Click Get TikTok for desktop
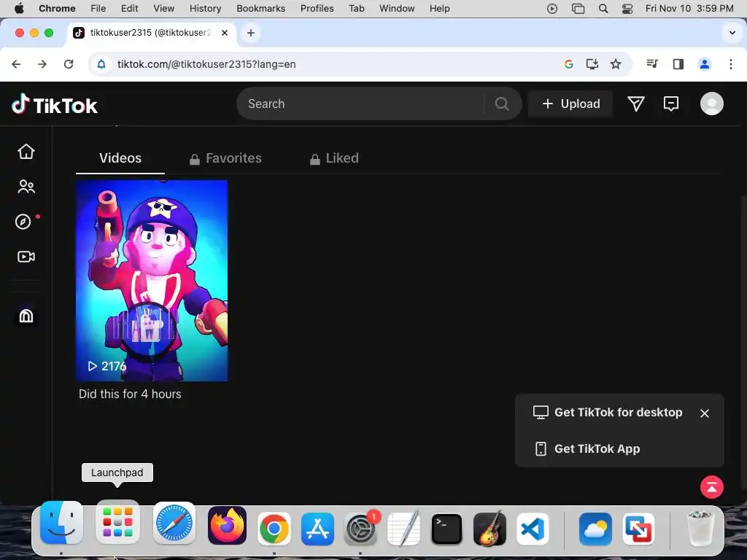This screenshot has width=747, height=560. point(608,413)
